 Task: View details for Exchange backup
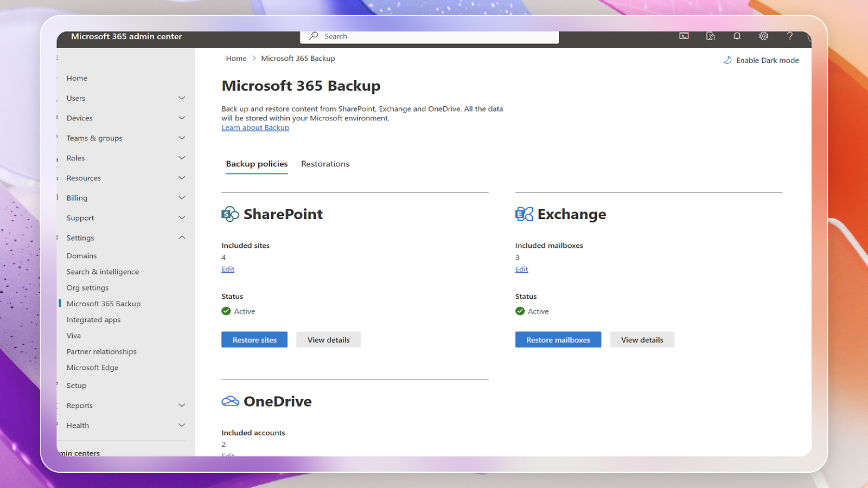(642, 340)
